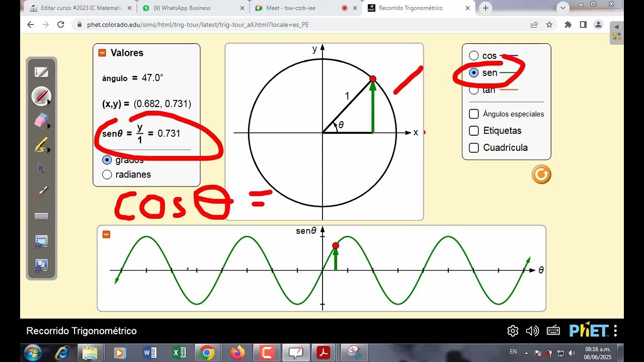The width and height of the screenshot is (644, 362).
Task: Expand eraser options arrow
Action: [x=49, y=126]
